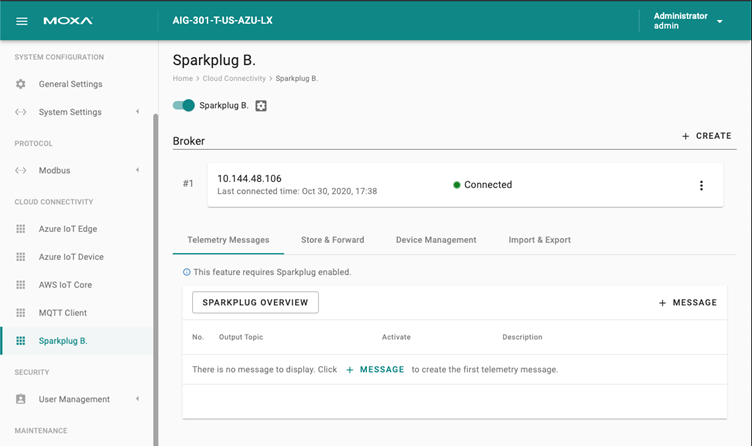The width and height of the screenshot is (752, 446).
Task: Switch to the Import & Export tab
Action: point(540,240)
